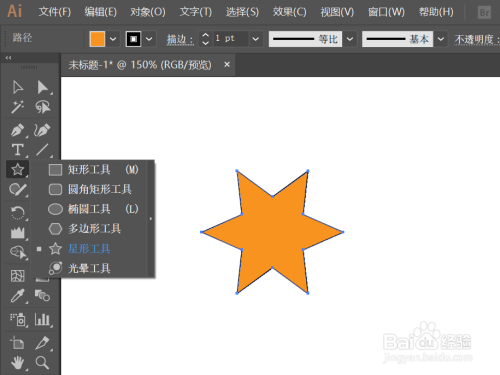This screenshot has width=500, height=375.
Task: Expand the fill color dropdown arrow
Action: coord(113,39)
